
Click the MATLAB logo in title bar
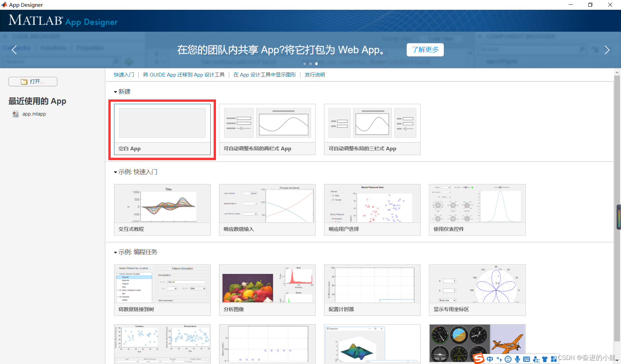(x=4, y=5)
